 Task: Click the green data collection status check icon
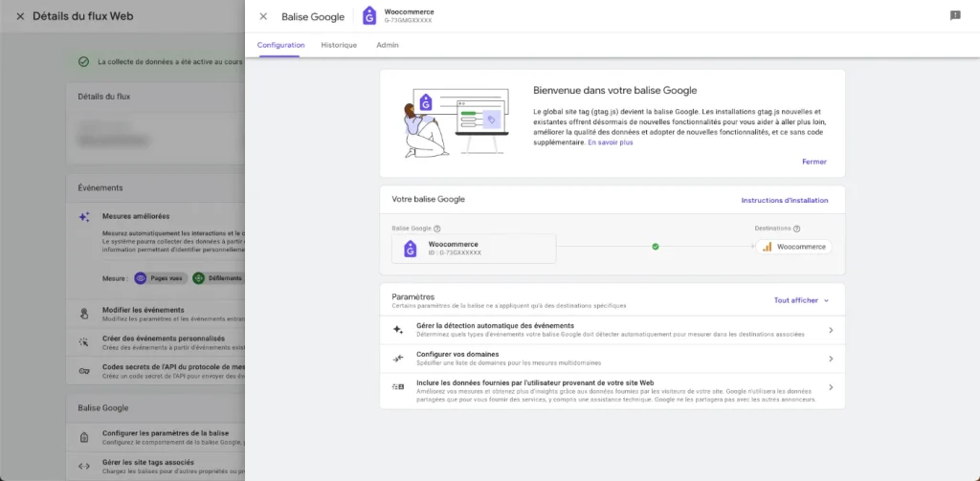83,62
